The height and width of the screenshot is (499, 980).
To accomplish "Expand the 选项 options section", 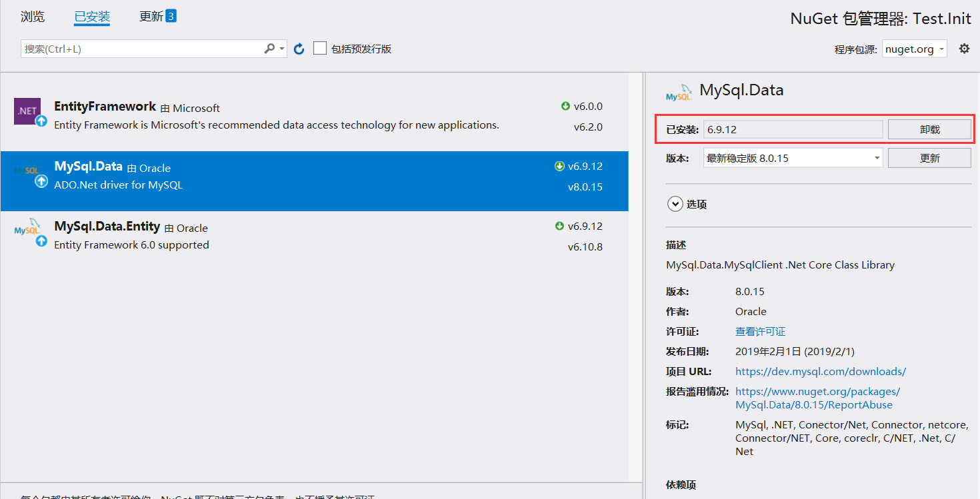I will [675, 205].
